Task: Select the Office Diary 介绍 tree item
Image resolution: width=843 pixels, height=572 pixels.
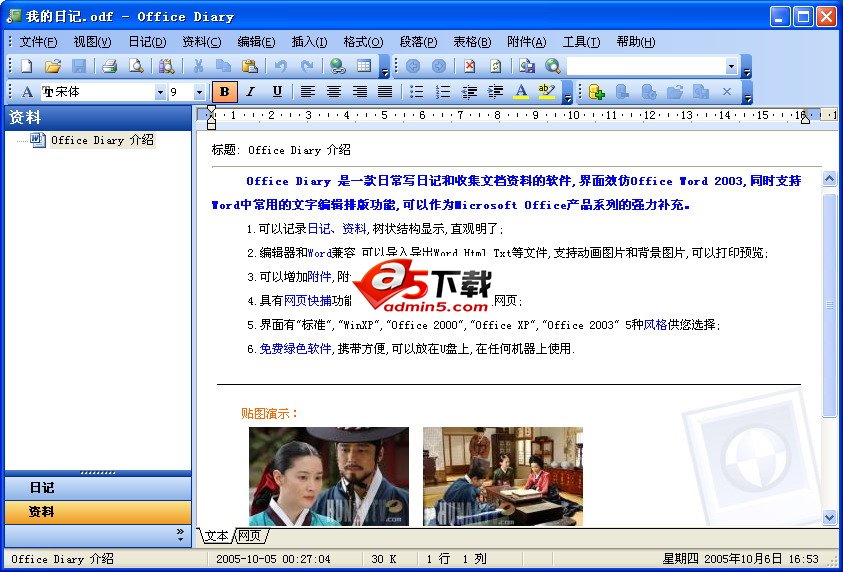Action: tap(102, 140)
